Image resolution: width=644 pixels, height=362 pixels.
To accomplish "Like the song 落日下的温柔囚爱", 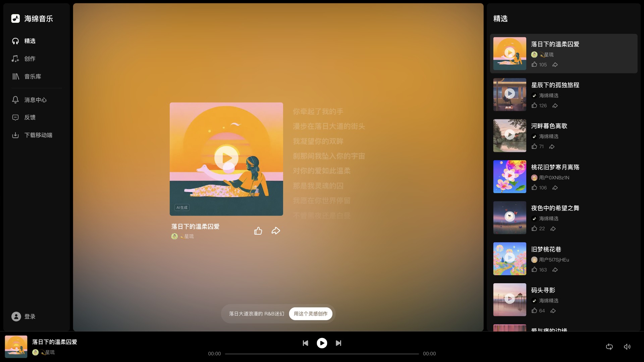I will [258, 231].
